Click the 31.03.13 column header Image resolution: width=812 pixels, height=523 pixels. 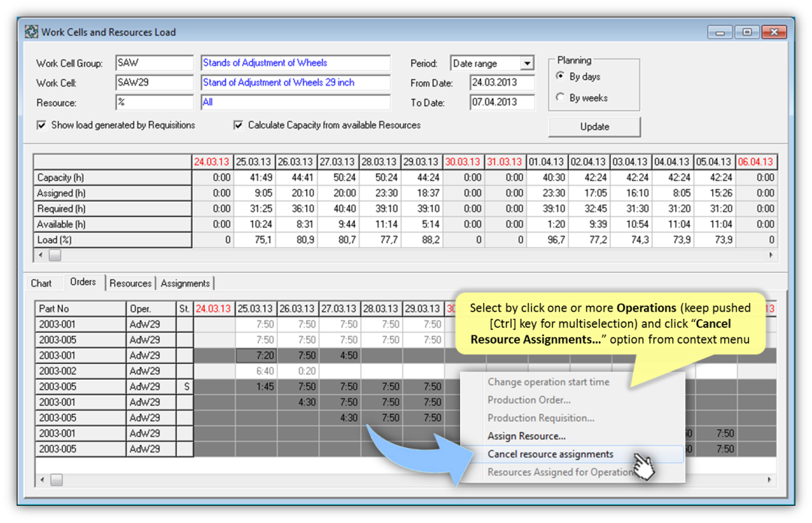[x=505, y=162]
